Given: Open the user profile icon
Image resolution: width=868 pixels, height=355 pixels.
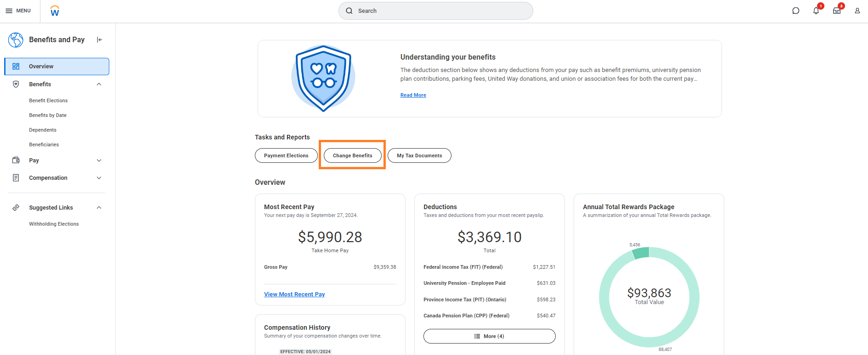Looking at the screenshot, I should [x=857, y=11].
